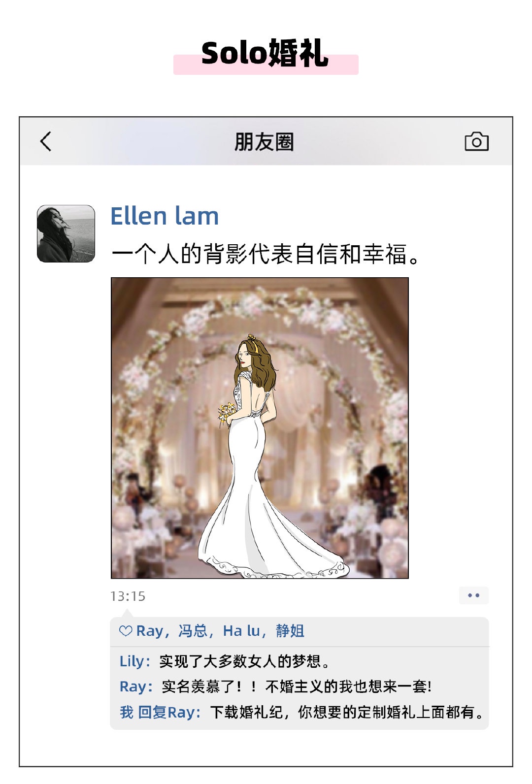
Task: Open the two-dot more options button
Action: click(x=474, y=595)
